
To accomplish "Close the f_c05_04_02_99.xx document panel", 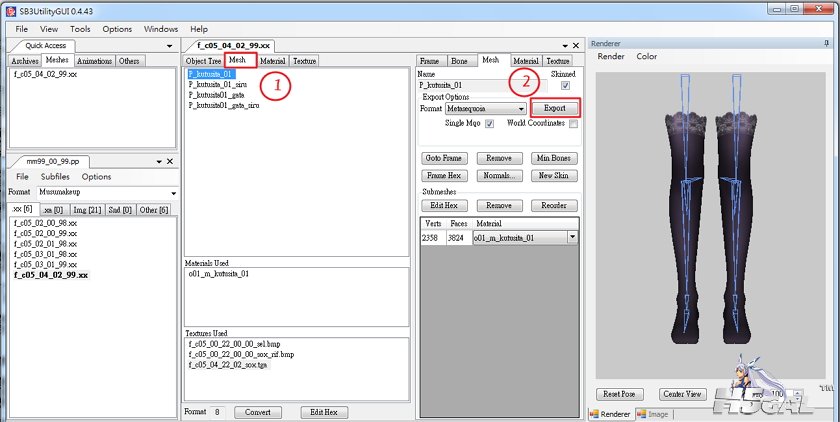I will [576, 46].
